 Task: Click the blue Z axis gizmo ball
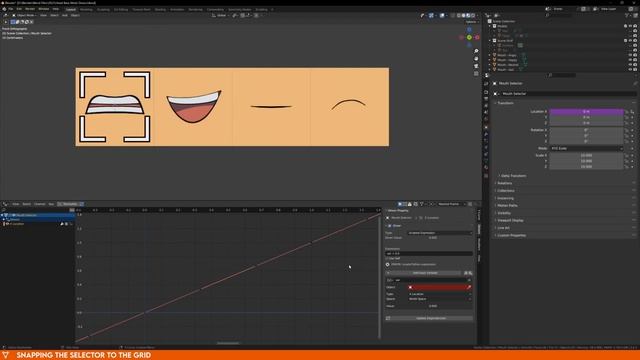point(469,30)
